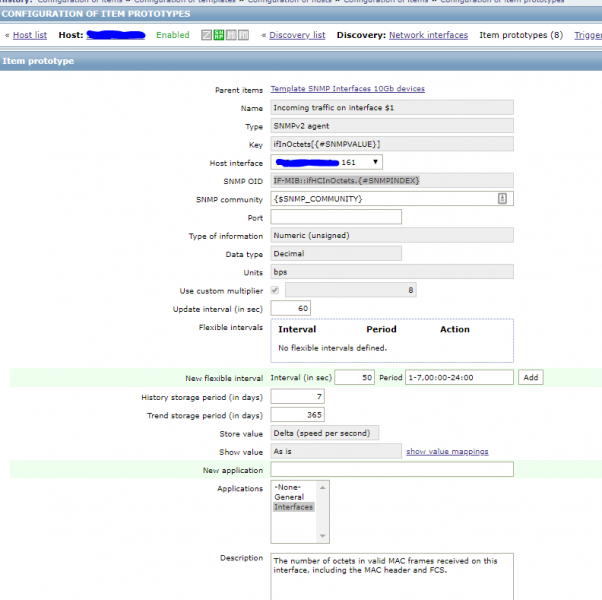Open the Show value dropdown showing As is
This screenshot has width=602, height=600.
336,451
